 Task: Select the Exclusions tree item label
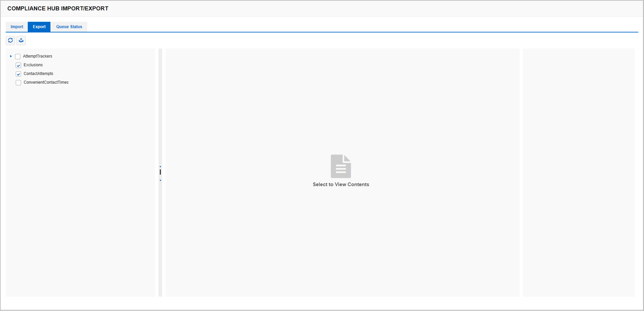coord(33,65)
